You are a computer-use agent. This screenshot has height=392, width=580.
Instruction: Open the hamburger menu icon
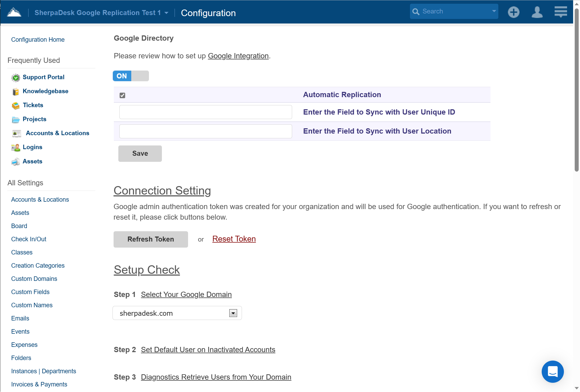coord(560,12)
